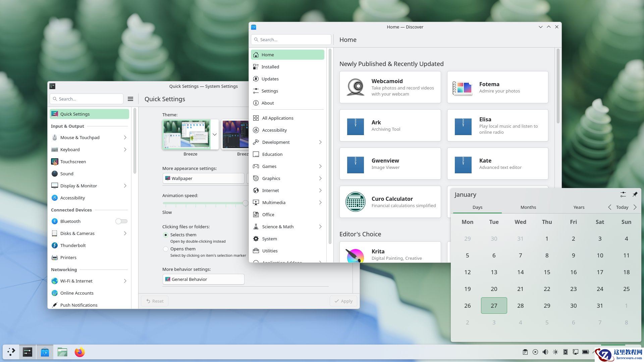Select the 'Opens them' radio button
The width and height of the screenshot is (644, 362).
[x=166, y=249]
